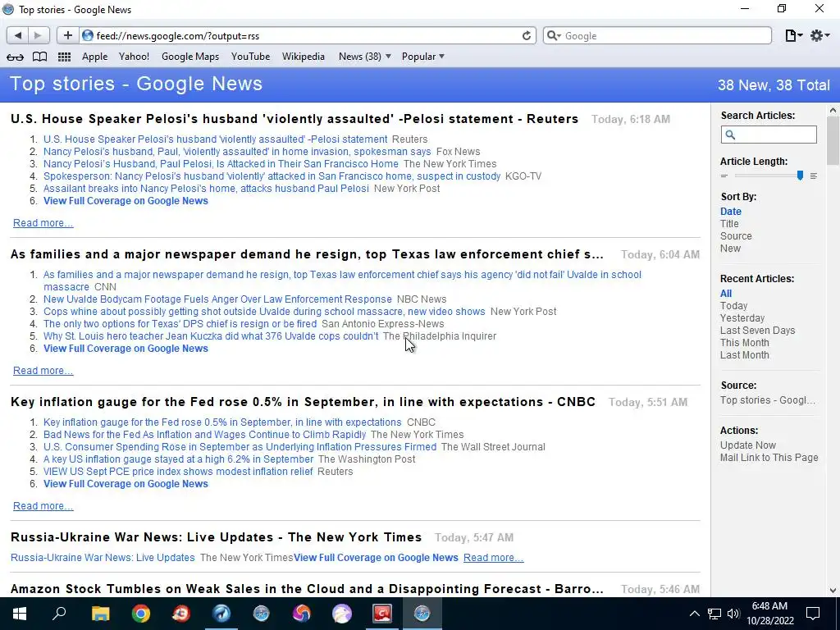This screenshot has height=630, width=840.
Task: Open Windows Start menu
Action: [20, 614]
